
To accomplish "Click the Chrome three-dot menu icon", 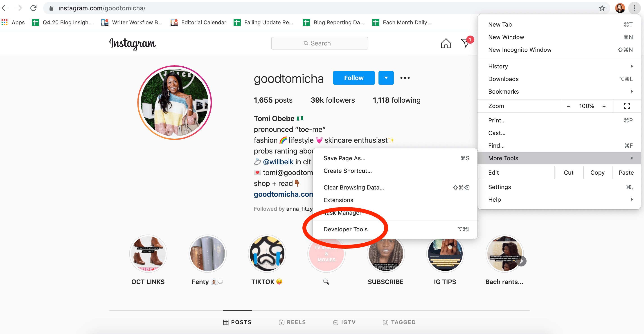I will 634,8.
